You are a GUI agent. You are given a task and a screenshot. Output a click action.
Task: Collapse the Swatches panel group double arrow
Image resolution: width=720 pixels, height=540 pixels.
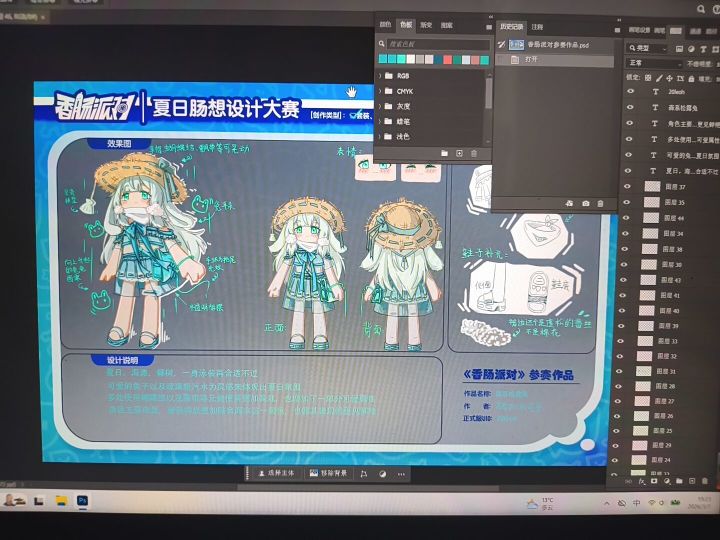pyautogui.click(x=490, y=17)
